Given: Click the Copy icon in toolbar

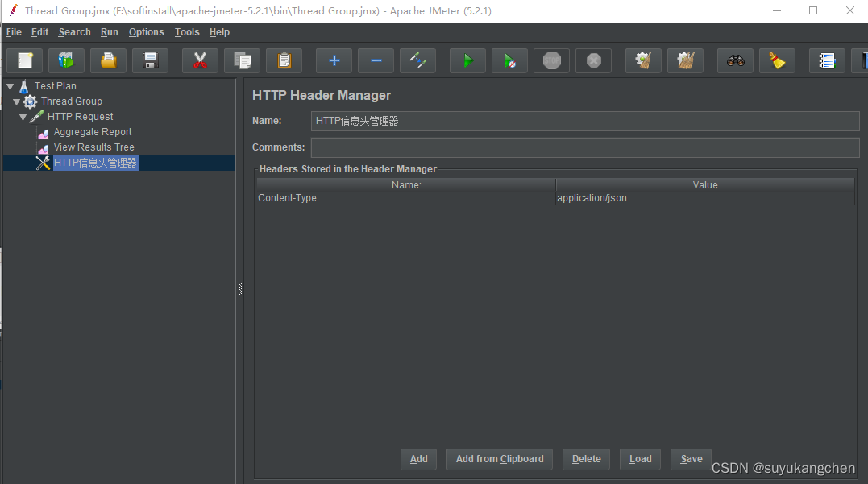Looking at the screenshot, I should click(243, 61).
